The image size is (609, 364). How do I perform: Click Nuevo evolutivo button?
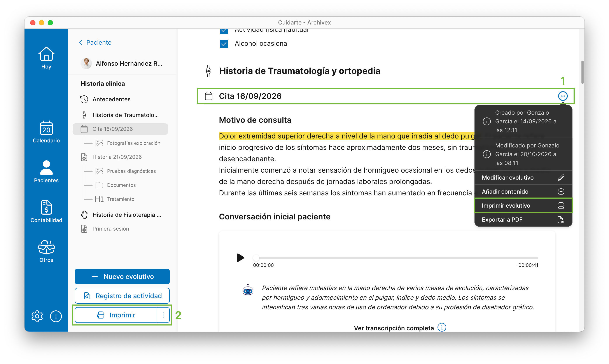pos(122,276)
